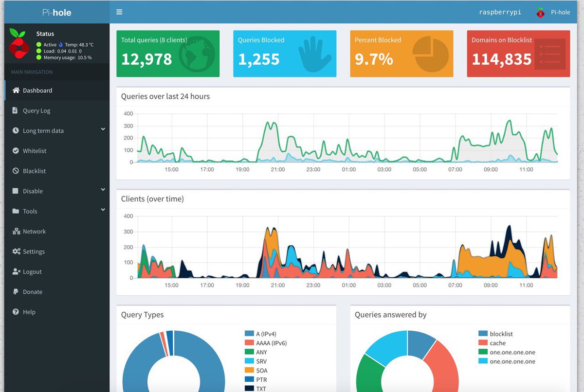Click the "Queries over last 24 hours" heading
This screenshot has width=584, height=392.
(x=165, y=96)
